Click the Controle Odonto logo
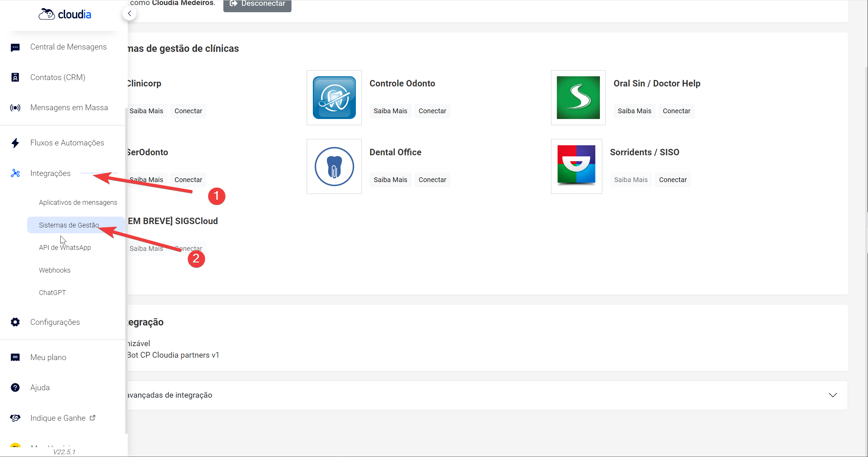This screenshot has width=868, height=457. 334,98
